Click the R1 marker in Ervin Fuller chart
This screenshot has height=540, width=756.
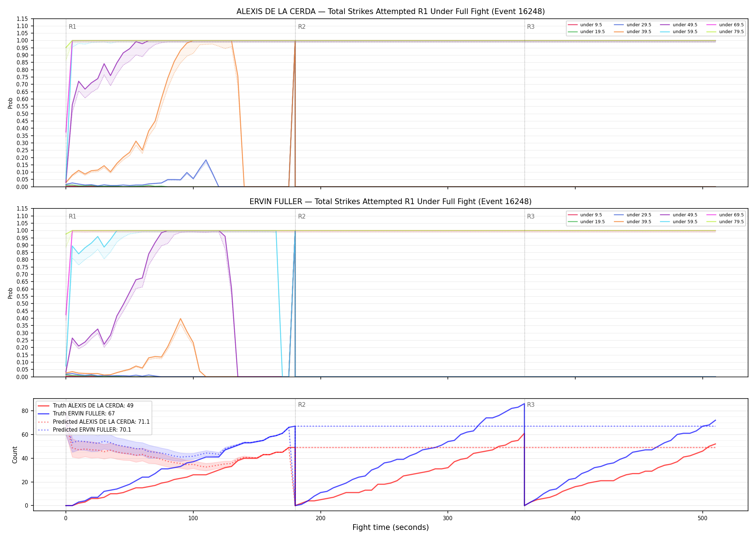(72, 216)
